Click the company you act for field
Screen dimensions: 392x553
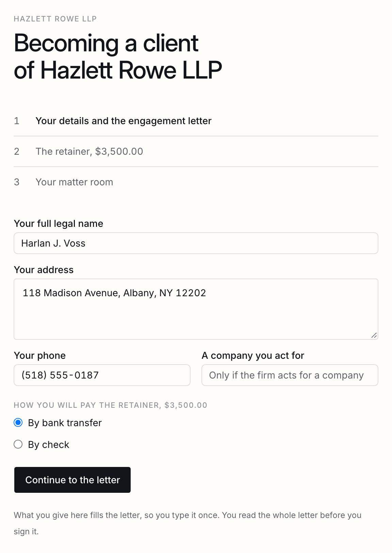(x=290, y=375)
